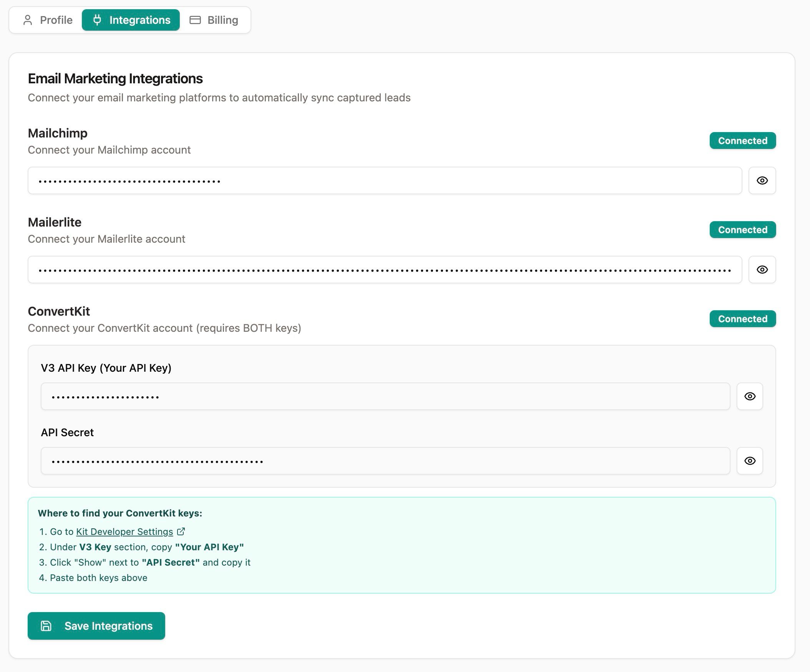The image size is (810, 672).
Task: Click the API Secret input field
Action: pos(385,461)
